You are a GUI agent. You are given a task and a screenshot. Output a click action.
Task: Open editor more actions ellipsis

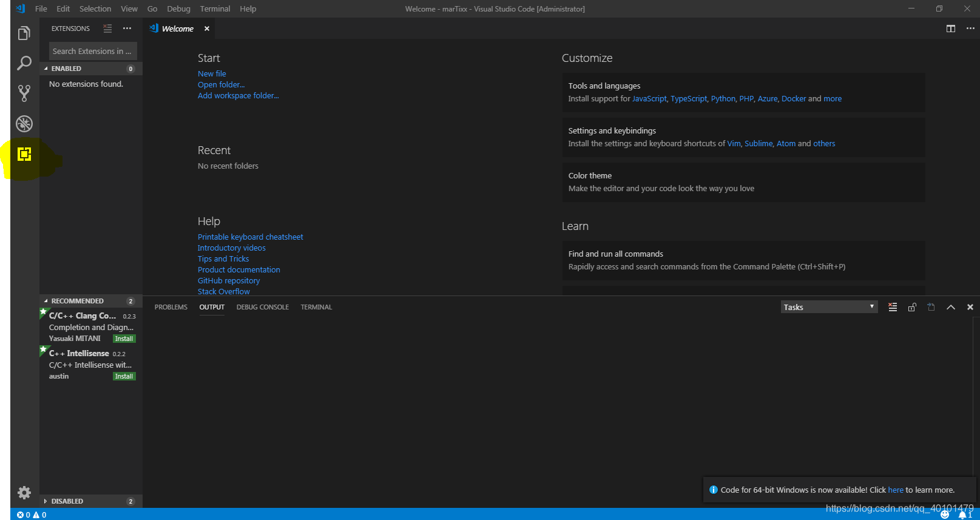970,29
